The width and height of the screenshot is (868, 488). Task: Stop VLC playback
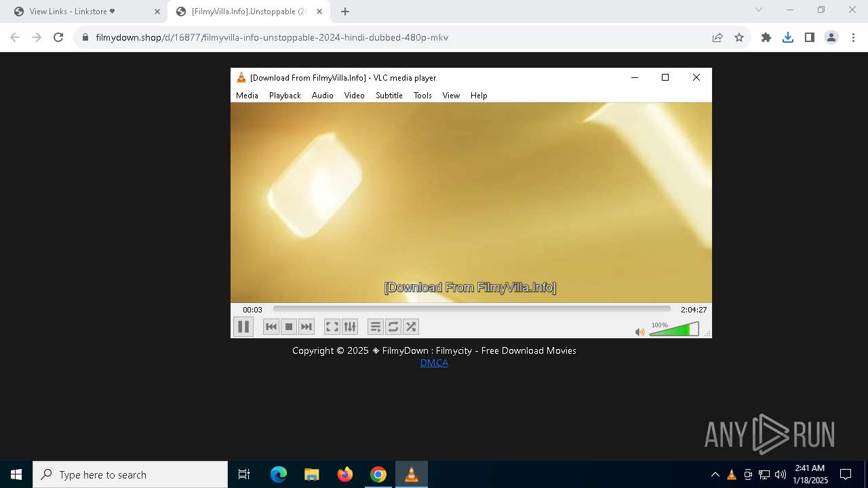click(289, 327)
